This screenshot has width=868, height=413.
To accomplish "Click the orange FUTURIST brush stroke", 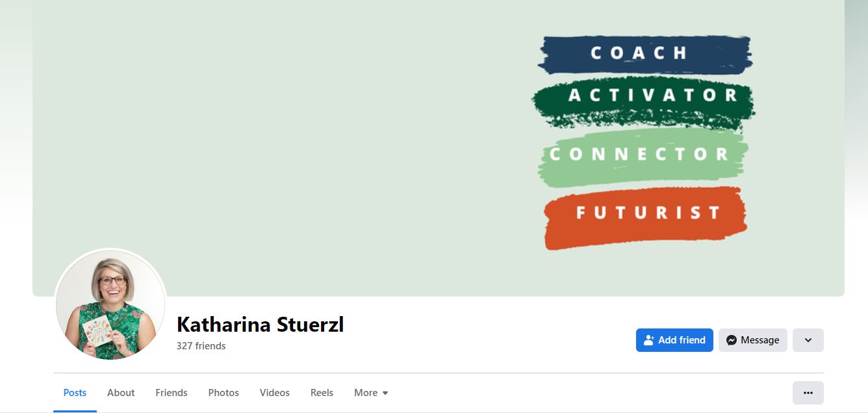I will coord(646,216).
